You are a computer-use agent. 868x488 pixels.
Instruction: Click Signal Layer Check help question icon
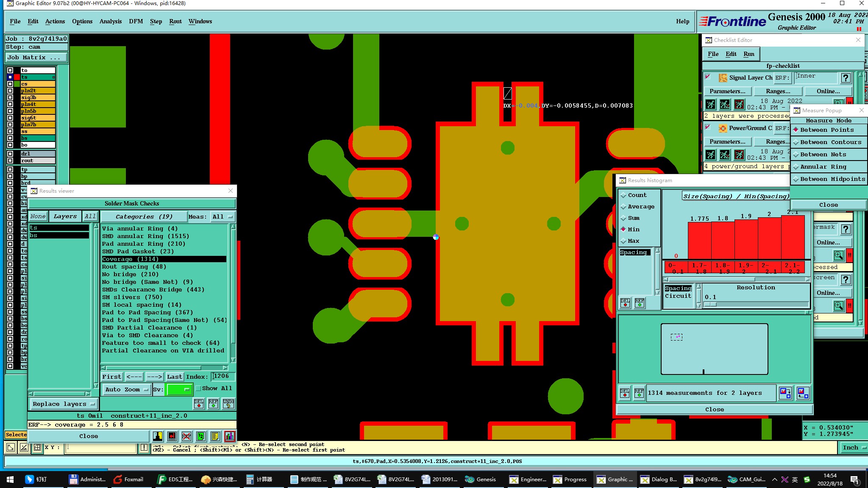(846, 78)
